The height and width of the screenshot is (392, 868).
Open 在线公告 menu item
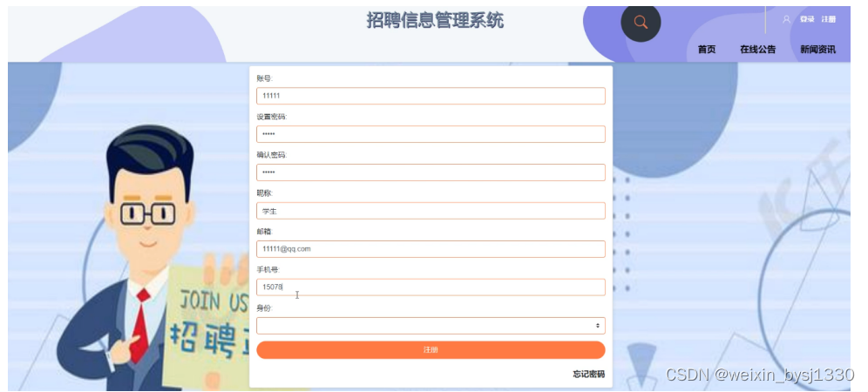click(x=758, y=50)
